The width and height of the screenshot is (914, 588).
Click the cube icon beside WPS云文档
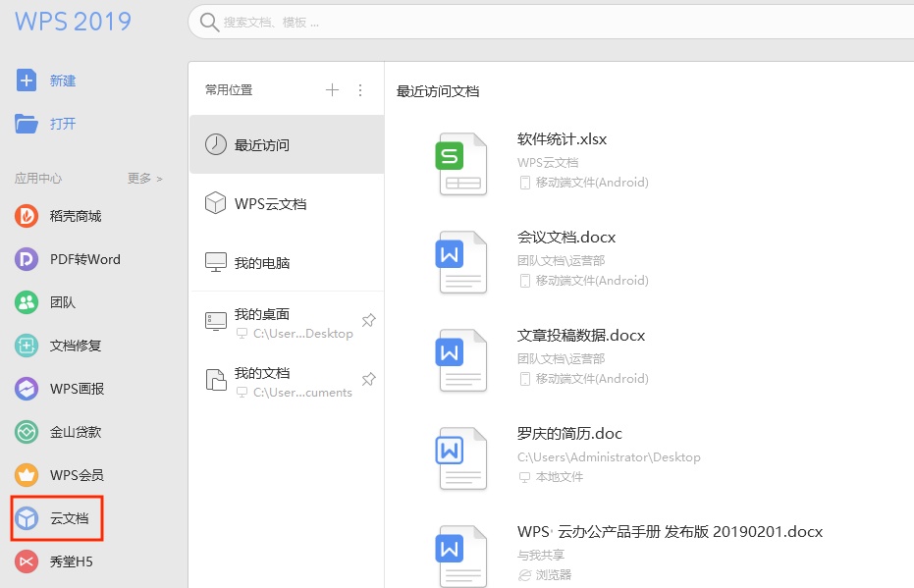click(216, 203)
